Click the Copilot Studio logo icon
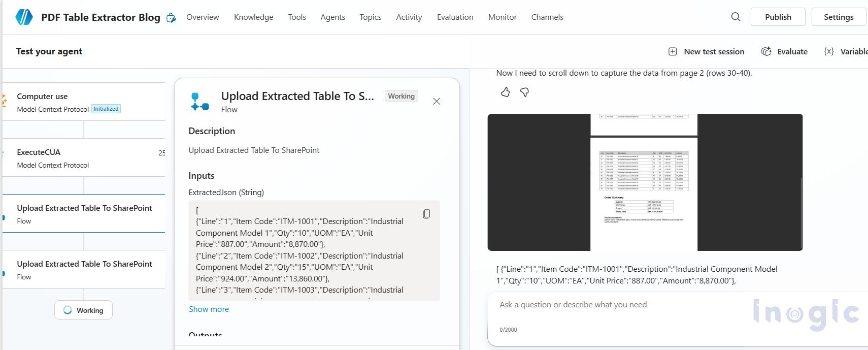 24,17
